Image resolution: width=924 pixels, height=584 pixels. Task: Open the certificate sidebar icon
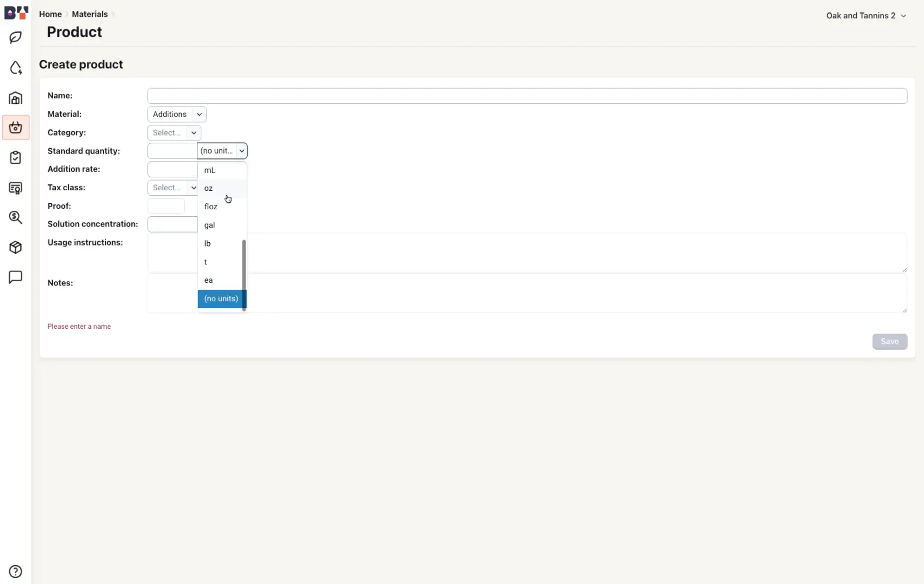[16, 188]
